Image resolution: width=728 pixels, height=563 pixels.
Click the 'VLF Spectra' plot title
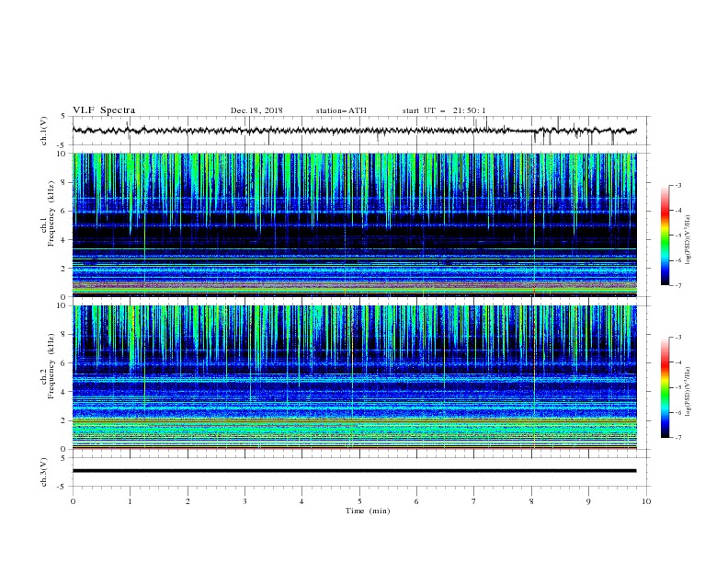click(104, 110)
